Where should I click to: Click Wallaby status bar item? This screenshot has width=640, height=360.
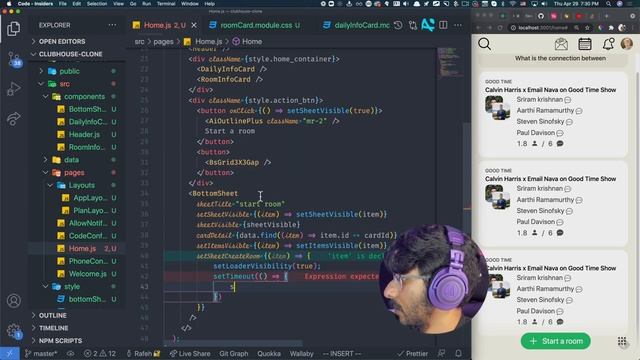[301, 354]
